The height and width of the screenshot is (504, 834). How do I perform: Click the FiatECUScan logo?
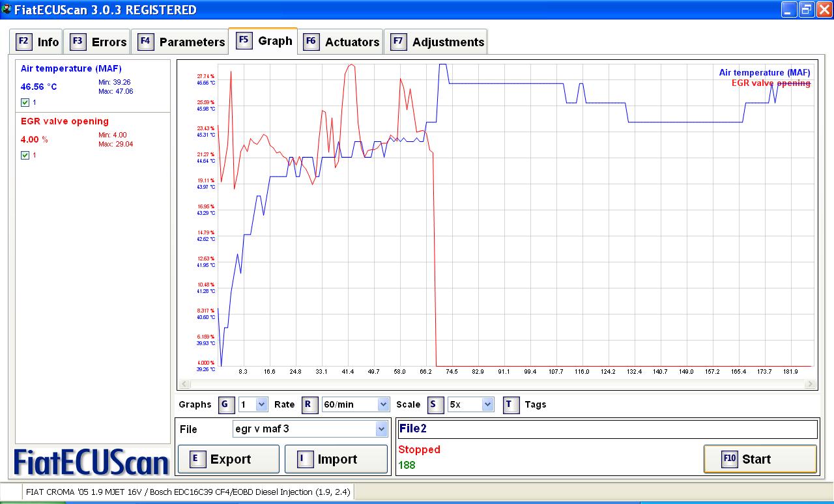click(92, 461)
